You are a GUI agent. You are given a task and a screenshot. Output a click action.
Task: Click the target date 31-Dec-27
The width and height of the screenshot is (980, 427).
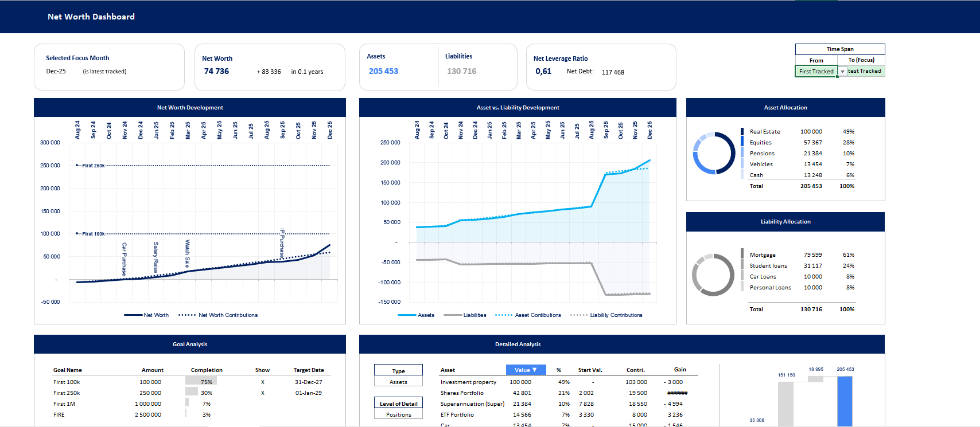tap(309, 382)
